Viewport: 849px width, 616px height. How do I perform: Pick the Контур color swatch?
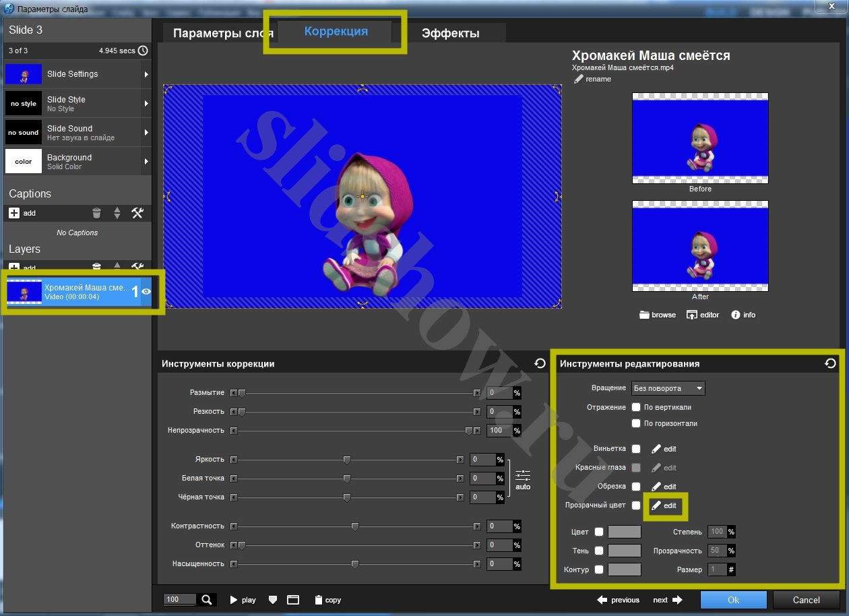click(x=625, y=569)
